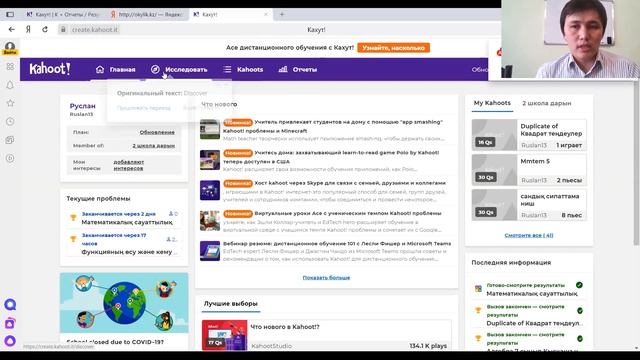Click Руслан profile name
The width and height of the screenshot is (640, 360).
82,106
